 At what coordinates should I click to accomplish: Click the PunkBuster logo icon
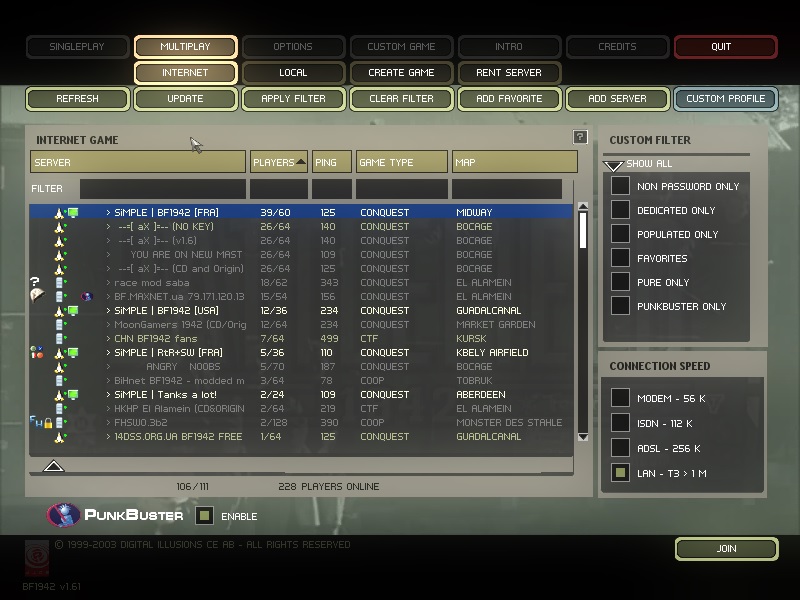pyautogui.click(x=63, y=514)
